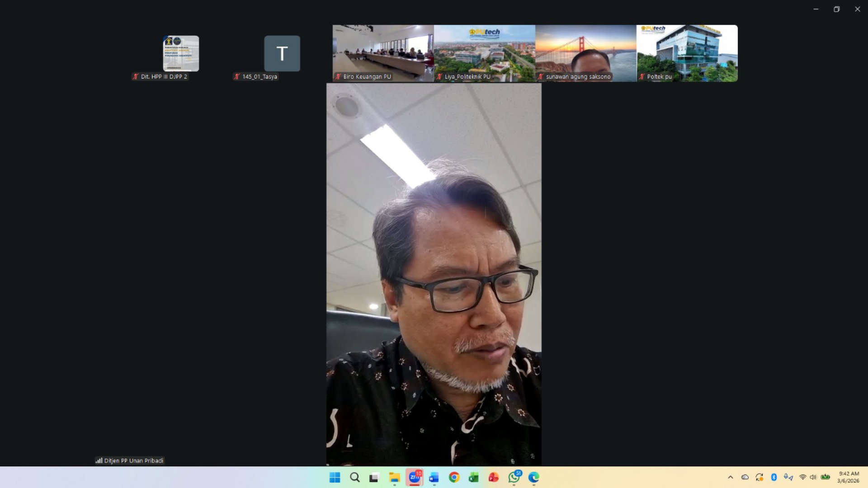This screenshot has width=868, height=488.
Task: Open clock and date notification panel
Action: point(848,477)
